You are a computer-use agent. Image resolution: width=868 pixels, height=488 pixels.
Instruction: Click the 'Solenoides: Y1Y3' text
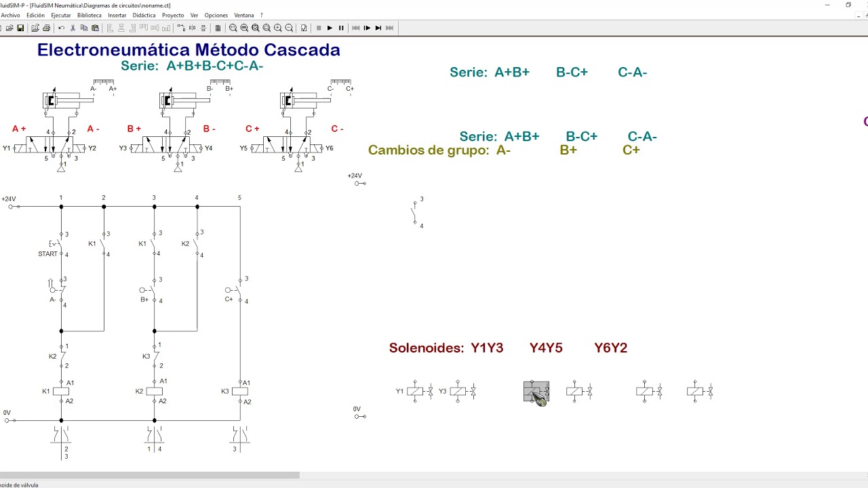tap(446, 348)
